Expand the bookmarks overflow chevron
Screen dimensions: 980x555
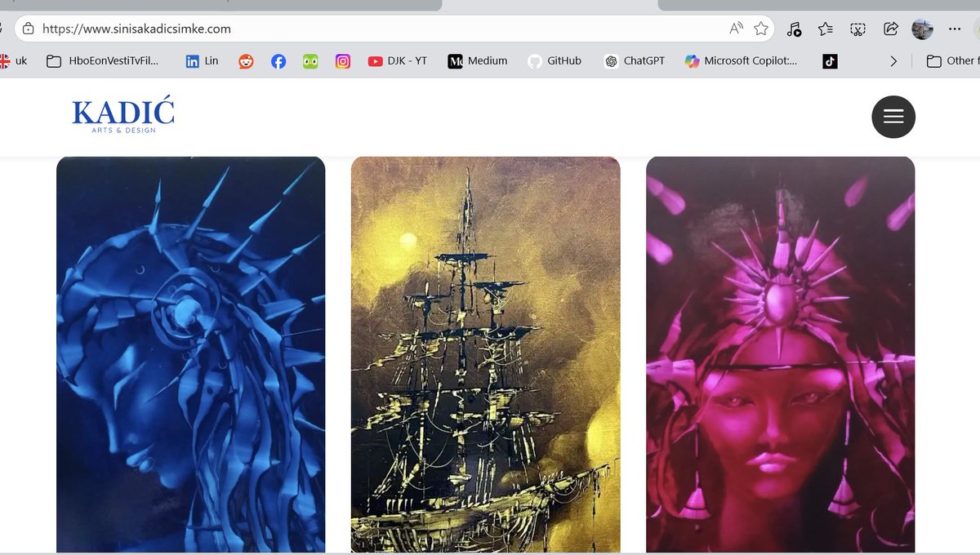[x=893, y=61]
